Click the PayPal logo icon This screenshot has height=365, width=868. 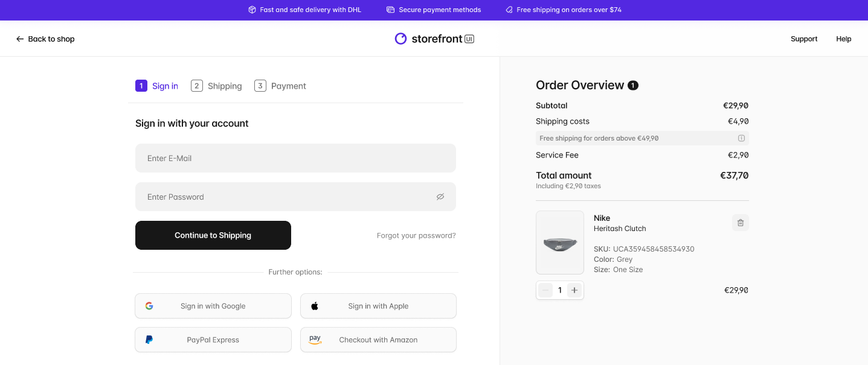(149, 340)
